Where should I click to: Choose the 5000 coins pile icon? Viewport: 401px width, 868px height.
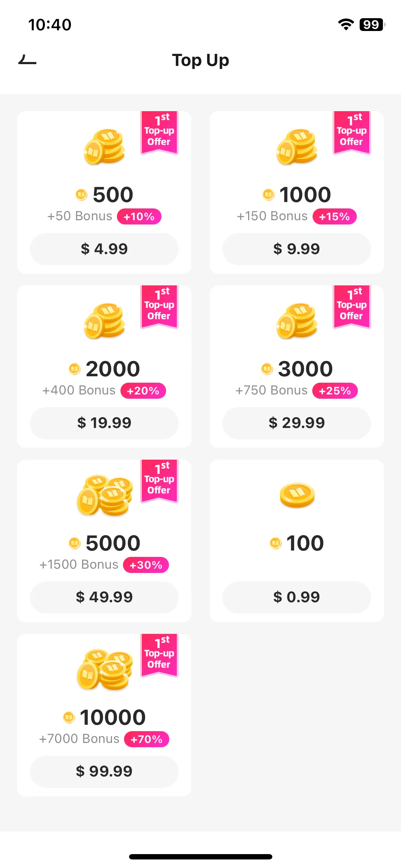104,495
